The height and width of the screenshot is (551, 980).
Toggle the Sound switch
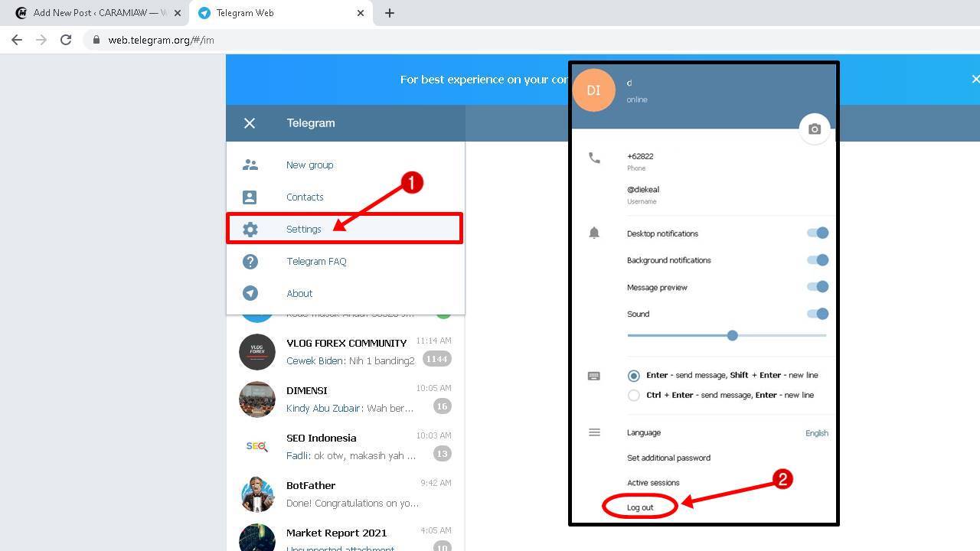coord(818,314)
